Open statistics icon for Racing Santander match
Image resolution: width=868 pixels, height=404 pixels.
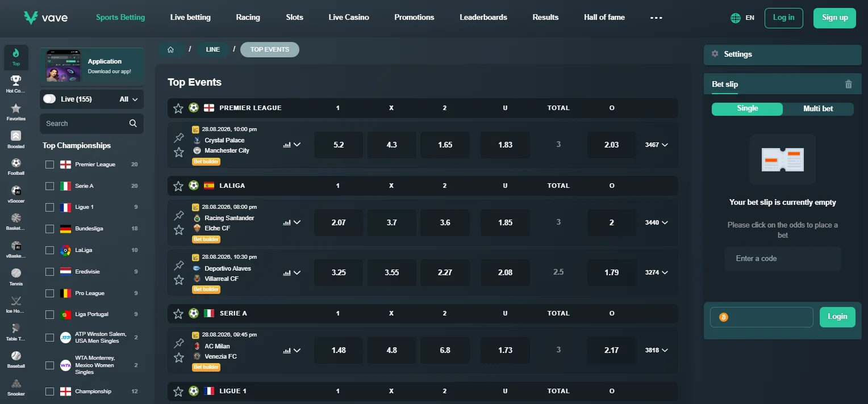(287, 222)
